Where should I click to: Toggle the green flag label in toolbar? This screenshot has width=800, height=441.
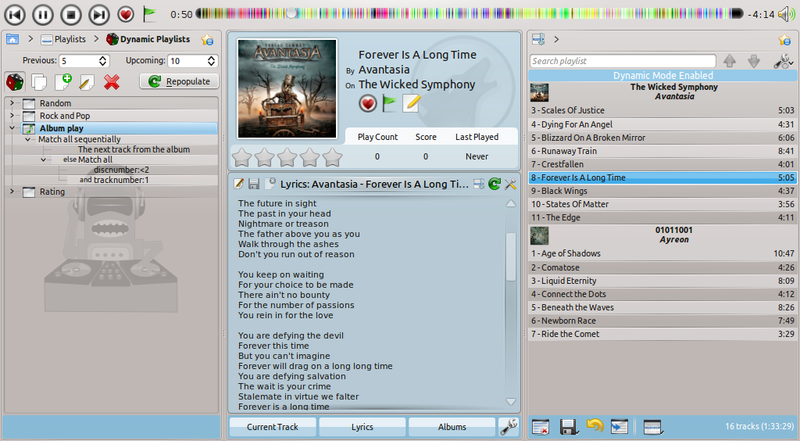(149, 14)
